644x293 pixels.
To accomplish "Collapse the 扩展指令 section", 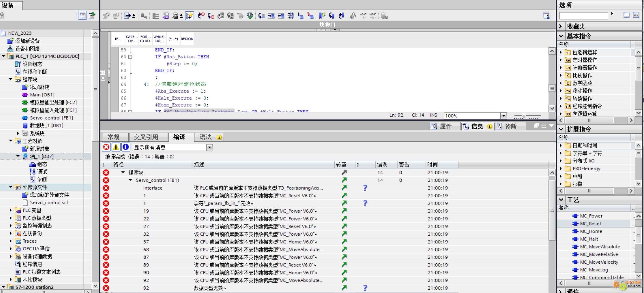I will coord(561,129).
